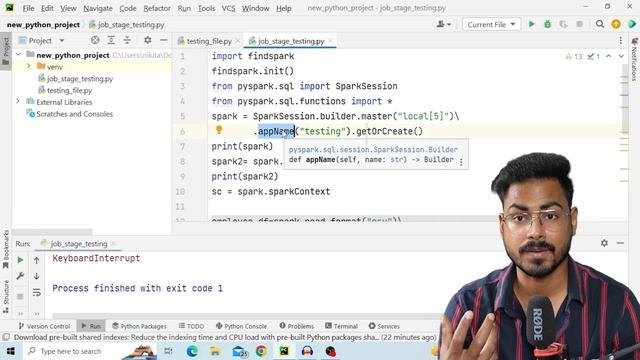The image size is (640, 360).
Task: Open Microsoft Edge from taskbar
Action: click(x=192, y=351)
